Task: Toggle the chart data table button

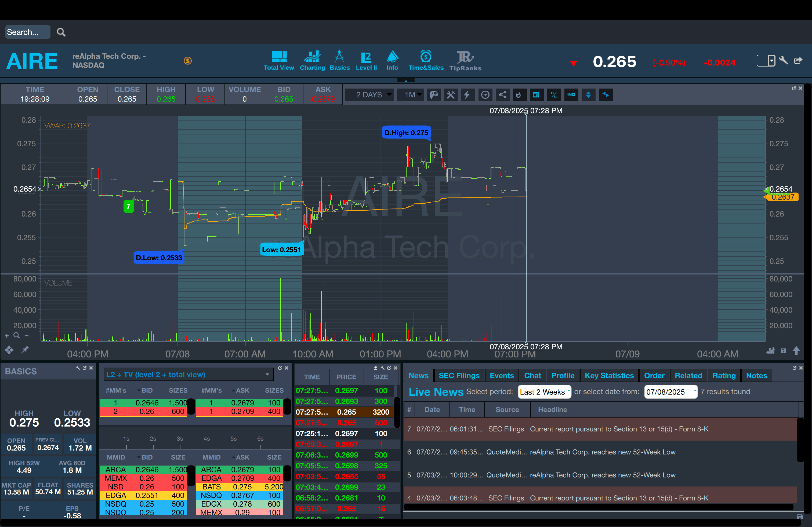Action: pyautogui.click(x=536, y=95)
